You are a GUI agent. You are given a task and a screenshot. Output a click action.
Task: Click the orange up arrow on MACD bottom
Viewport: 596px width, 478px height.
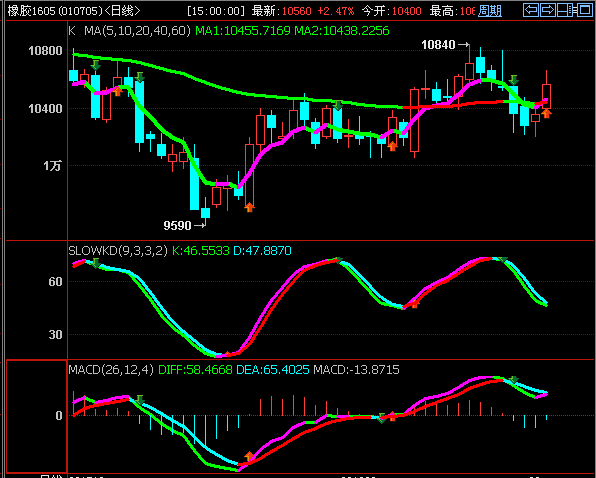pos(249,456)
